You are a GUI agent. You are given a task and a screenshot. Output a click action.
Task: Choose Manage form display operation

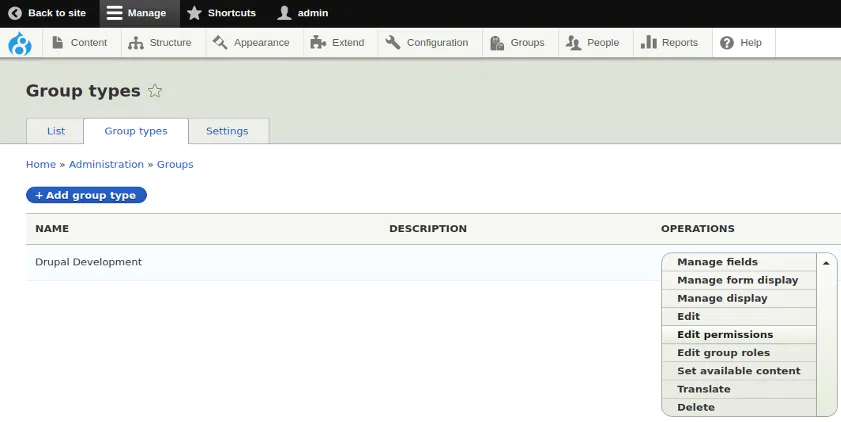coord(739,280)
